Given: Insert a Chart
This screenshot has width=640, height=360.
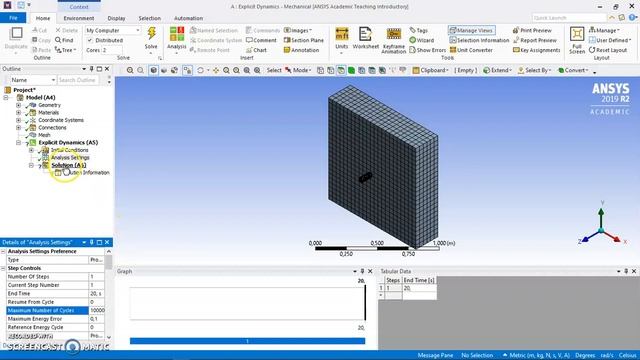Looking at the screenshot, I should tap(256, 50).
